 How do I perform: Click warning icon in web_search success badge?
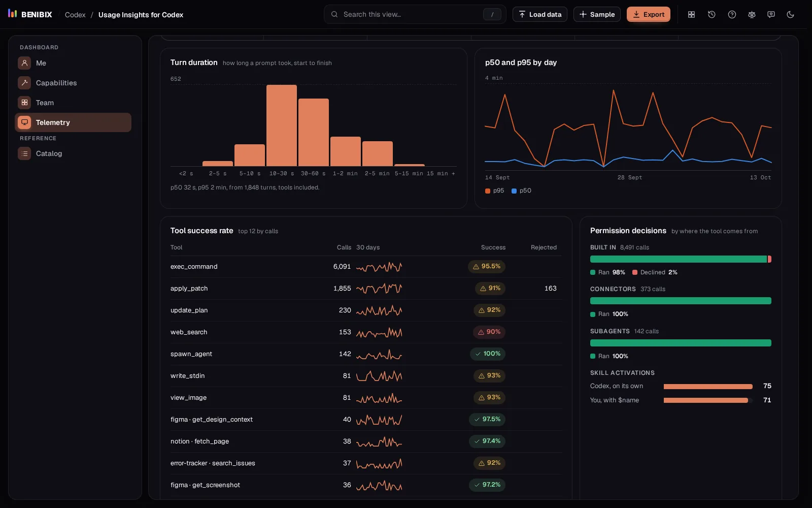pyautogui.click(x=481, y=332)
